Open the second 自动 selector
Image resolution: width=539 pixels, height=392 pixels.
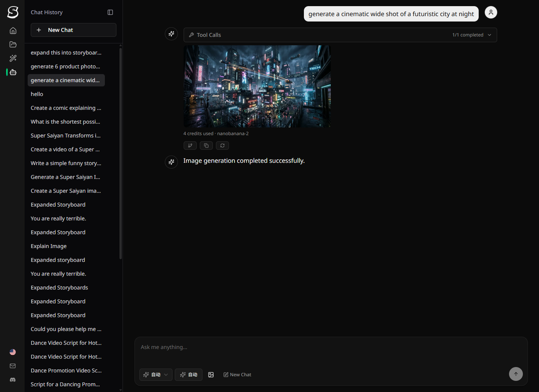pos(189,375)
